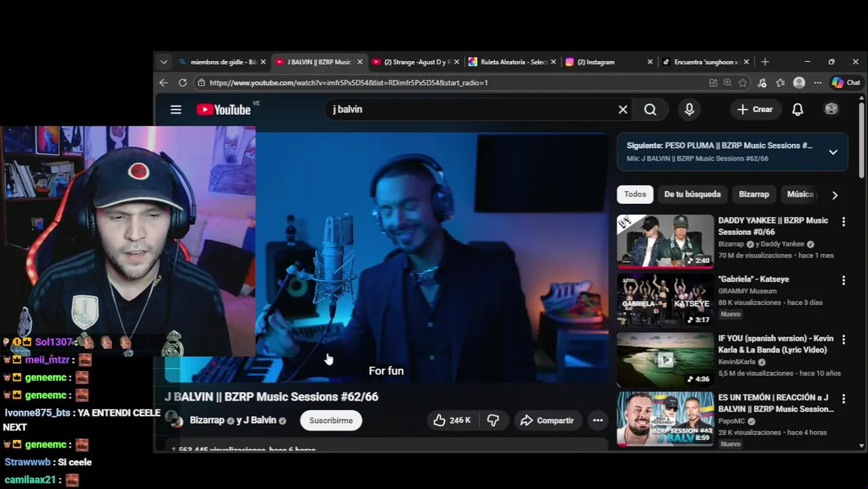Switch to the 'Strange - Agust D' tab
868x489 pixels.
tap(414, 62)
